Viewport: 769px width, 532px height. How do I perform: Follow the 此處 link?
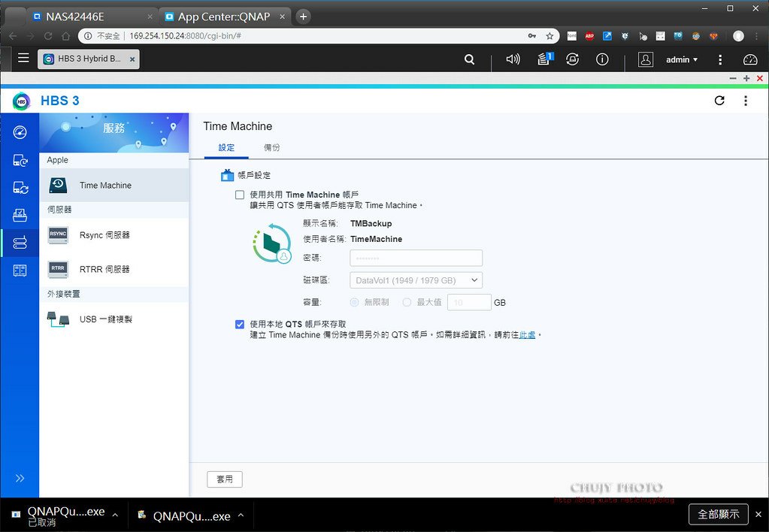(x=527, y=335)
